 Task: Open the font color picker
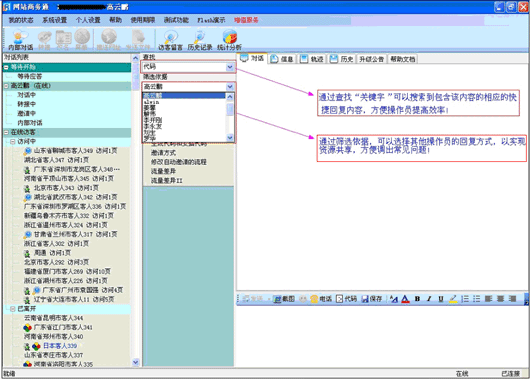(x=405, y=299)
